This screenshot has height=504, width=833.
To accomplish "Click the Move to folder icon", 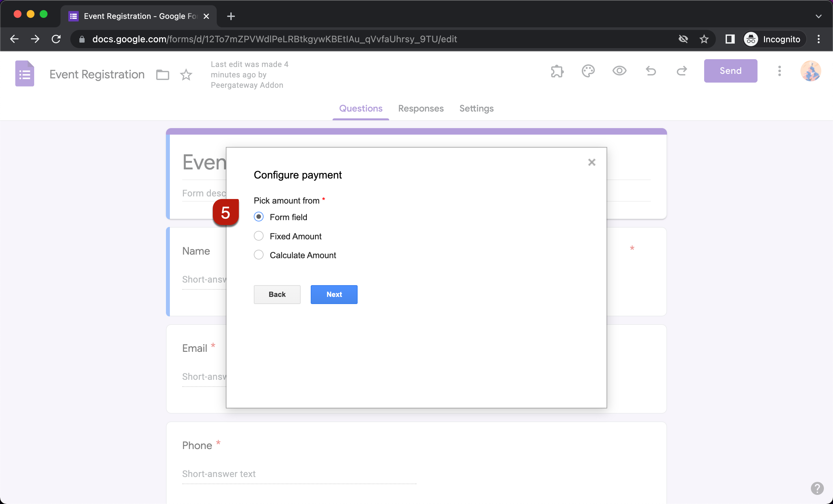I will click(162, 75).
